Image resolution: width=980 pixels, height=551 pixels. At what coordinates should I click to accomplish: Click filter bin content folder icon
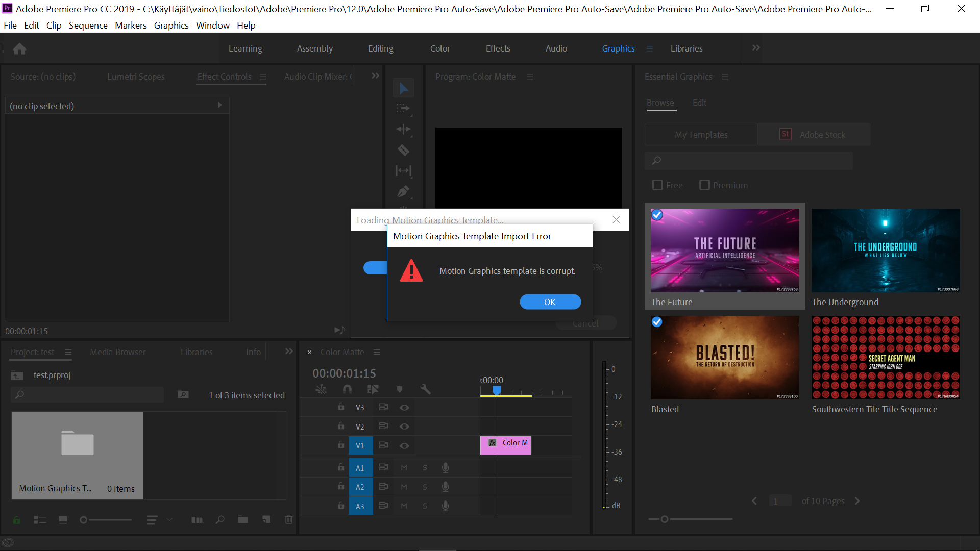point(183,394)
